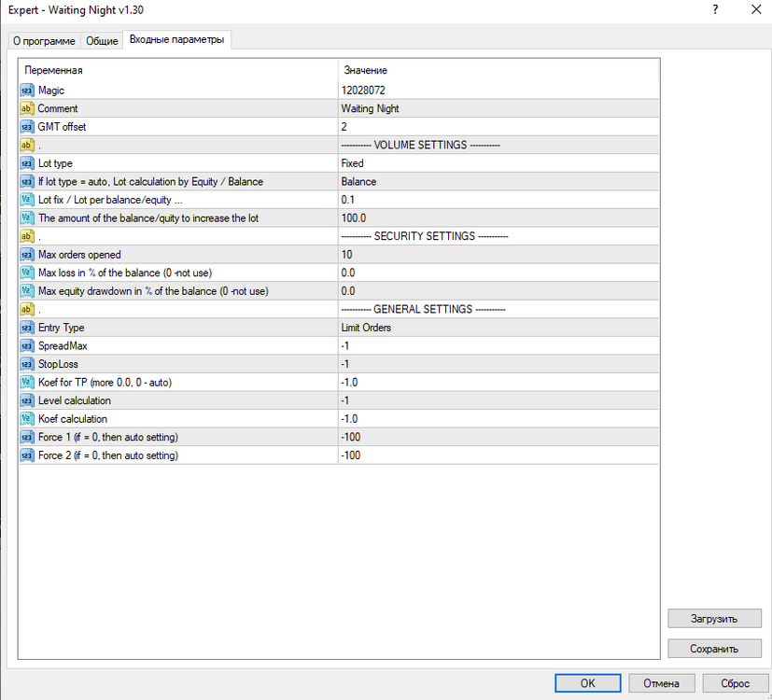Click the icon beside Koef calculation
772x700 pixels.
tap(27, 419)
